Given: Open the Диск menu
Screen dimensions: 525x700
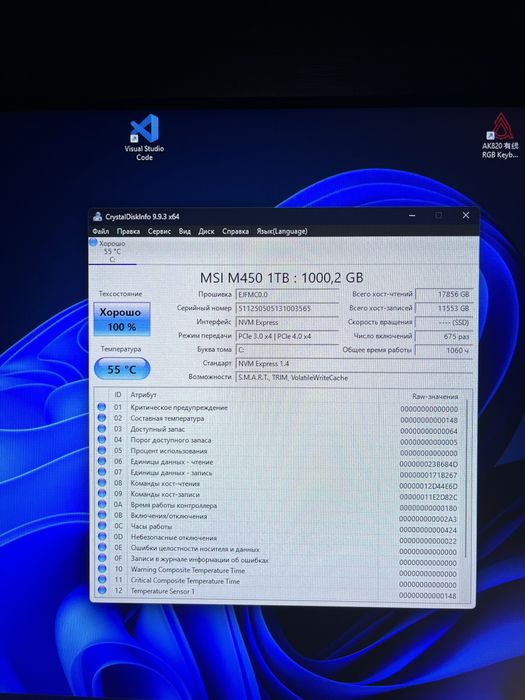Looking at the screenshot, I should pyautogui.click(x=206, y=231).
